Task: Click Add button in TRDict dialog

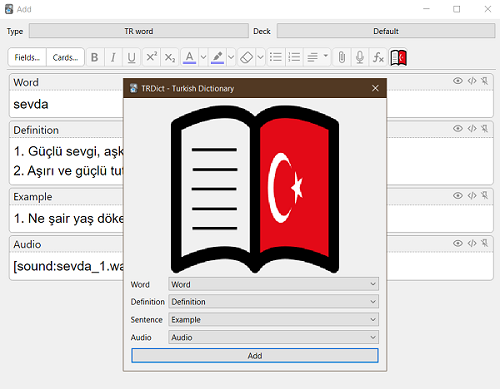Action: [255, 356]
